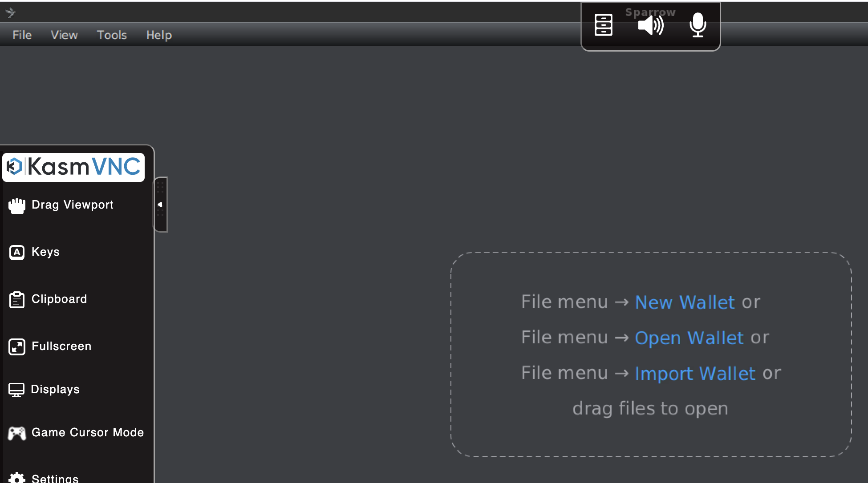
Task: Open the Keys panel icon
Action: [17, 252]
